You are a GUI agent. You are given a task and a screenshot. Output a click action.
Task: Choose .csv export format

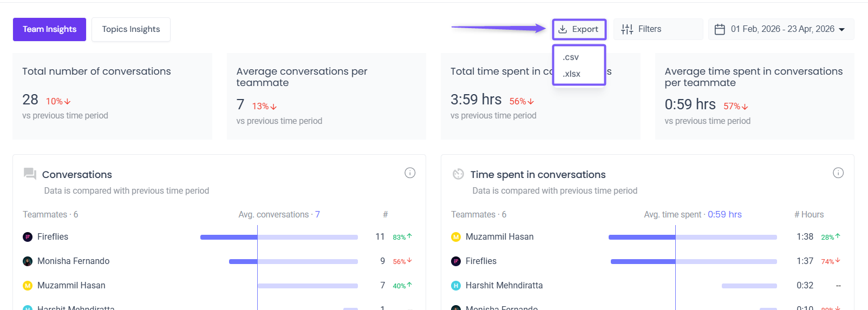[x=571, y=57]
